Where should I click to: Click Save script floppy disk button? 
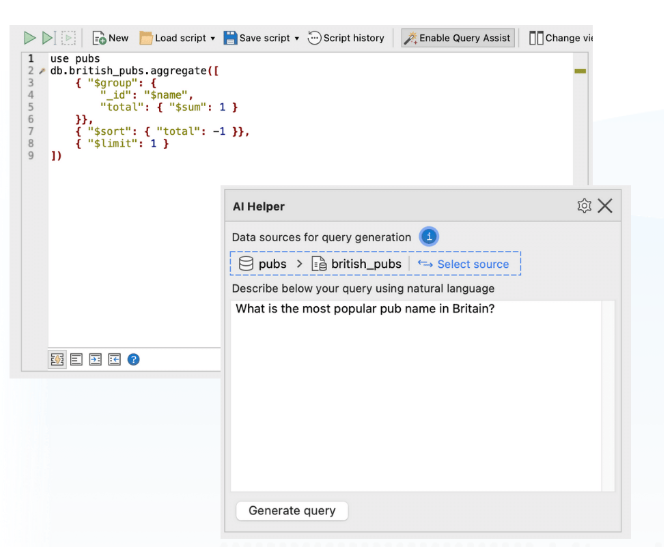(257, 38)
